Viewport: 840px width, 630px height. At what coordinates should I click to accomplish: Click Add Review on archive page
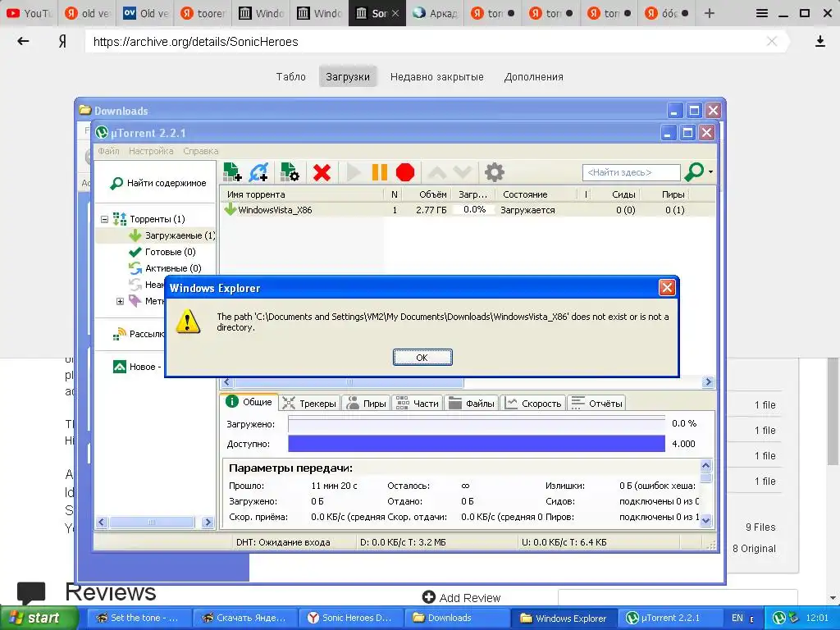click(461, 597)
